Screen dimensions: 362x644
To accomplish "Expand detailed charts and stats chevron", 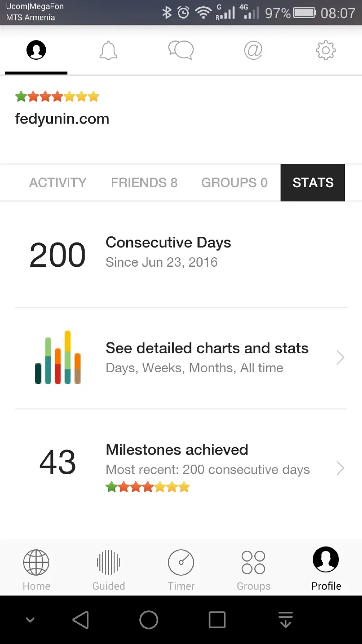I will click(340, 358).
